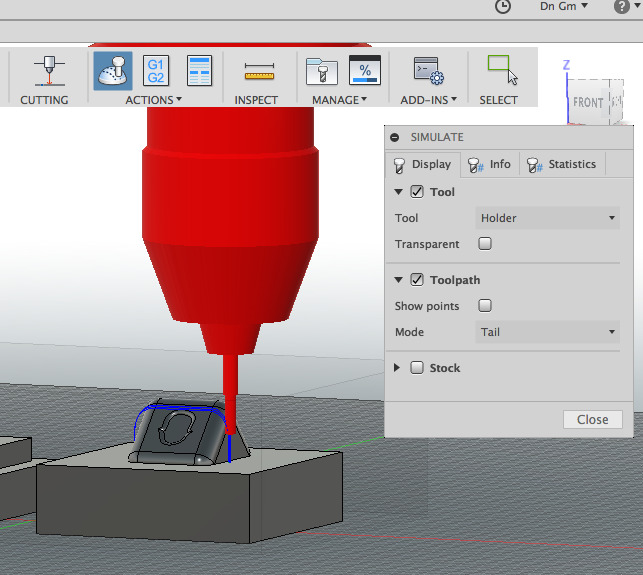Click the Cutting tool icon
This screenshot has height=575, width=643.
[x=45, y=71]
